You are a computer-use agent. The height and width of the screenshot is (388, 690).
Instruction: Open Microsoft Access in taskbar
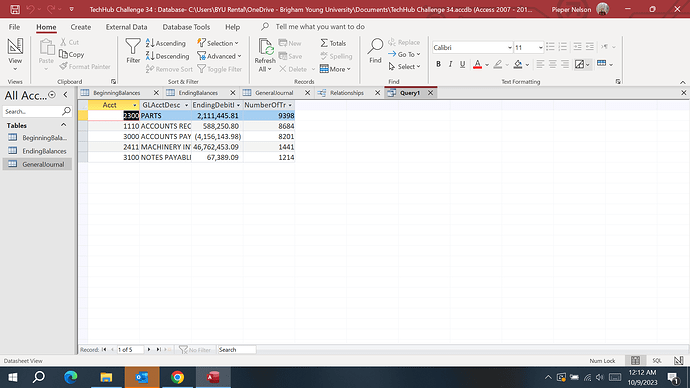point(213,377)
